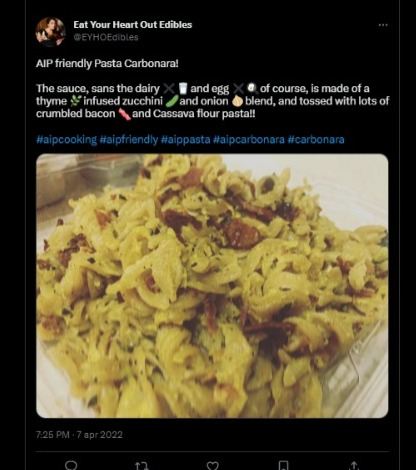Like the tweet with the heart icon
The image size is (416, 470).
click(x=212, y=465)
